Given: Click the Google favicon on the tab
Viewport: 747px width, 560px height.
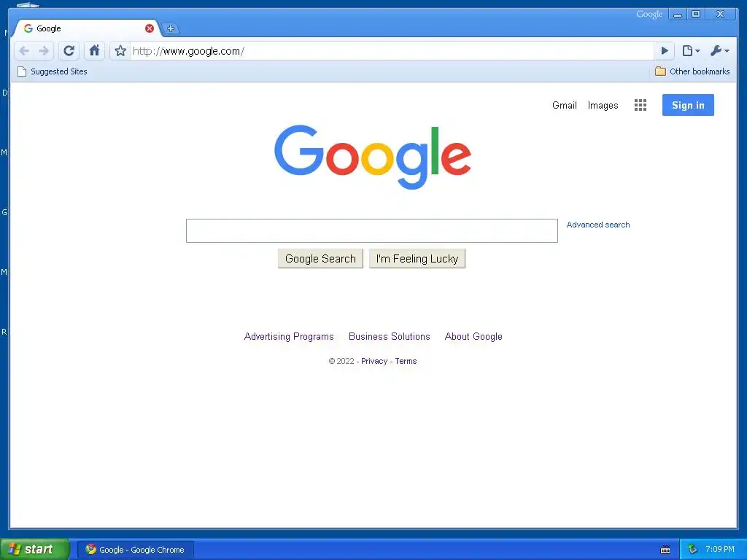Looking at the screenshot, I should pos(28,28).
